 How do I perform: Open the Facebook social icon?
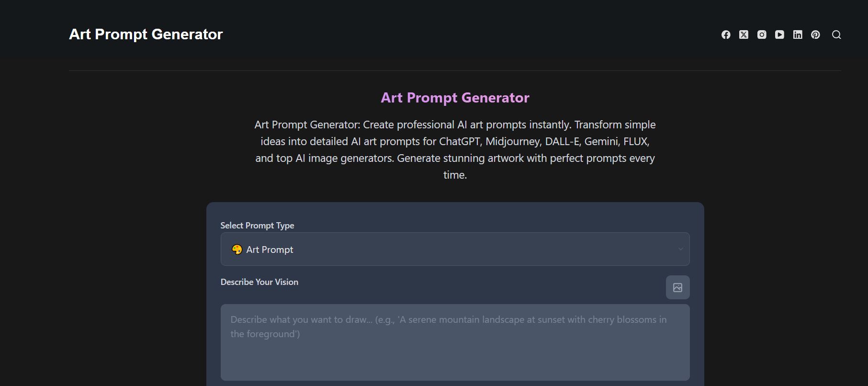coord(725,34)
